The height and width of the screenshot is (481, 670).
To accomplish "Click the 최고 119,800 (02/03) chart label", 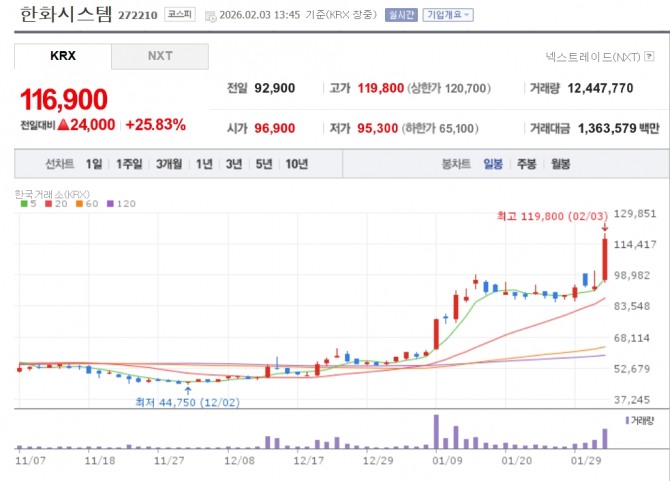I will 552,216.
